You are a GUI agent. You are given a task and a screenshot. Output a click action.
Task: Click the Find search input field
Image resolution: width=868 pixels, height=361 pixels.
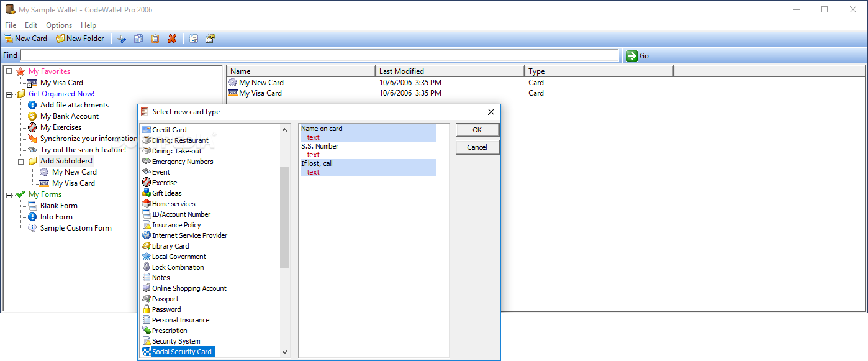coord(320,56)
